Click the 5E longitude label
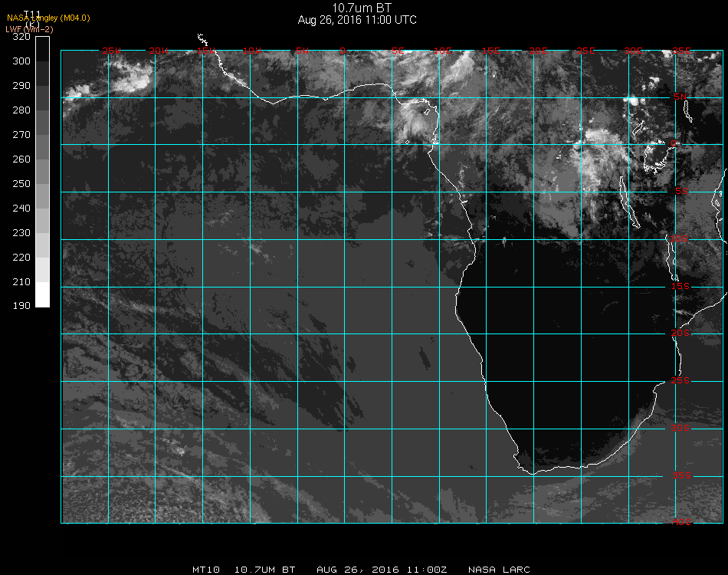 [398, 51]
